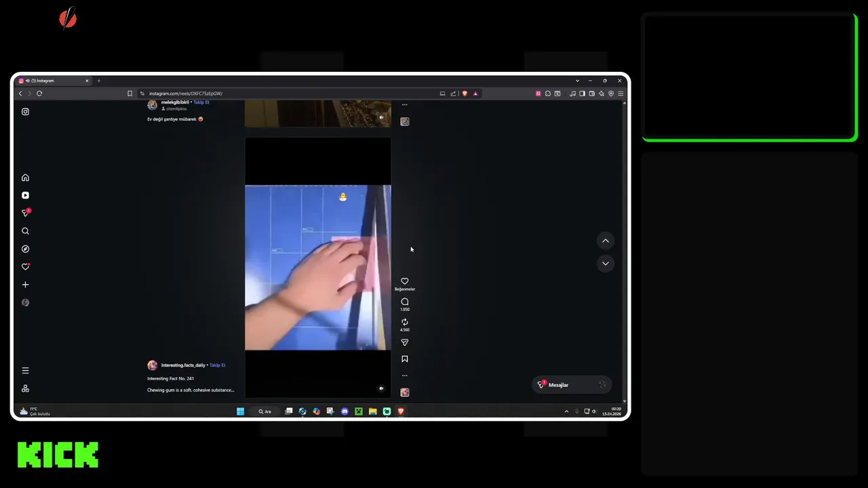Expand the Chewing gum caption text

pos(191,390)
